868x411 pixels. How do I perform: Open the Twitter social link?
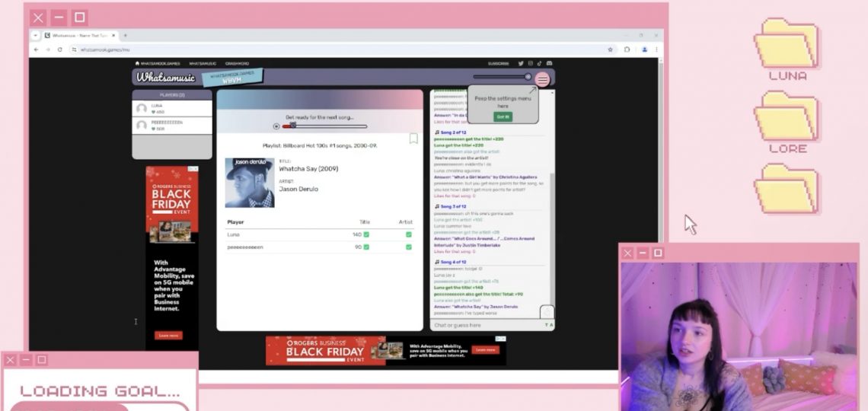521,63
